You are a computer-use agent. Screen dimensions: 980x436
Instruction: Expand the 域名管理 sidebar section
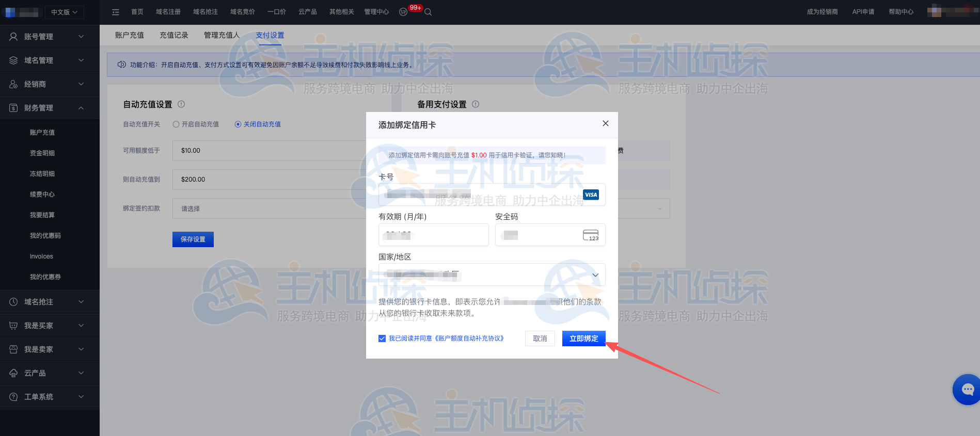coord(81,60)
